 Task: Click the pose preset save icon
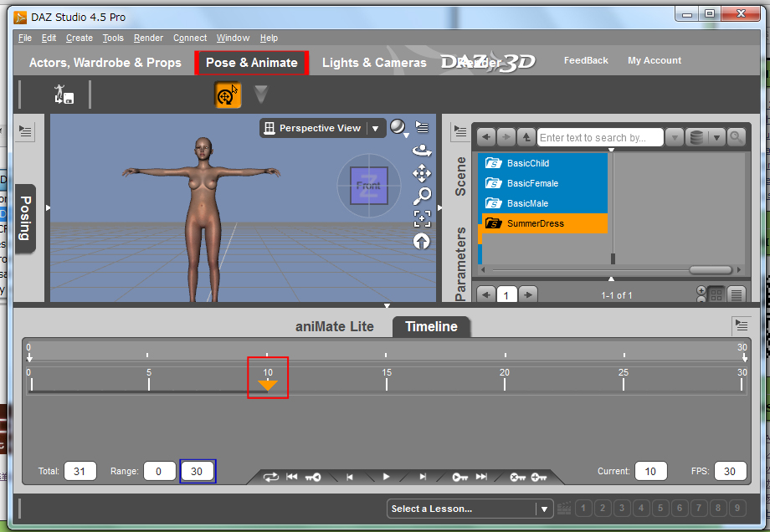[64, 95]
